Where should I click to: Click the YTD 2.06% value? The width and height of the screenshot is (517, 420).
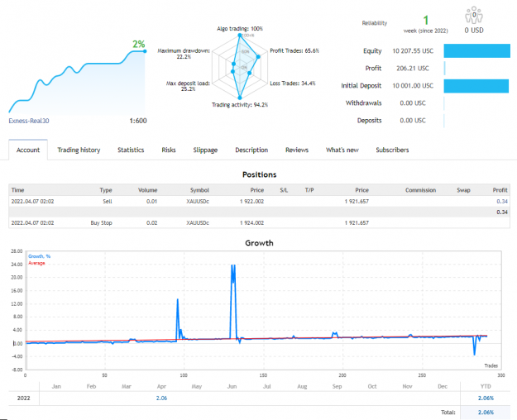(x=486, y=399)
